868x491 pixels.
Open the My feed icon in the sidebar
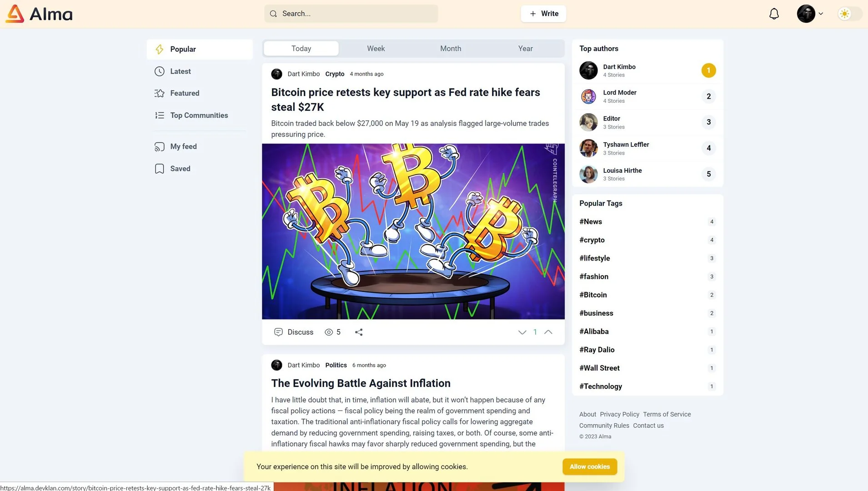(159, 146)
